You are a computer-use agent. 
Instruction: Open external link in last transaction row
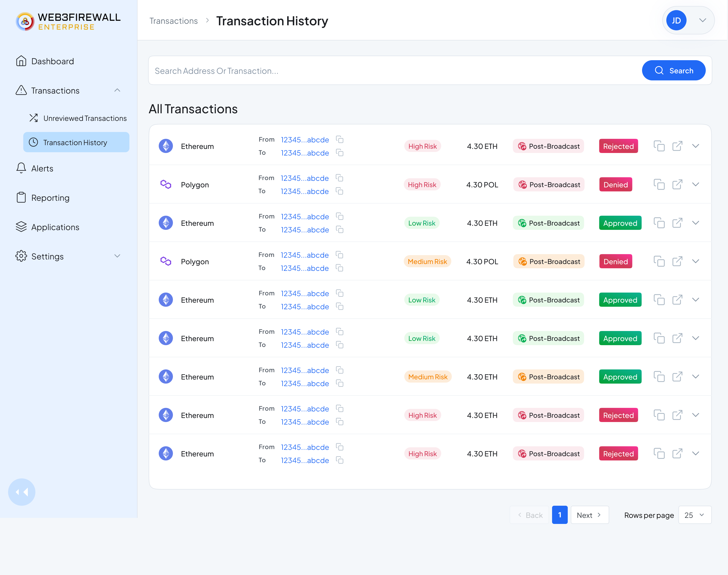(677, 453)
